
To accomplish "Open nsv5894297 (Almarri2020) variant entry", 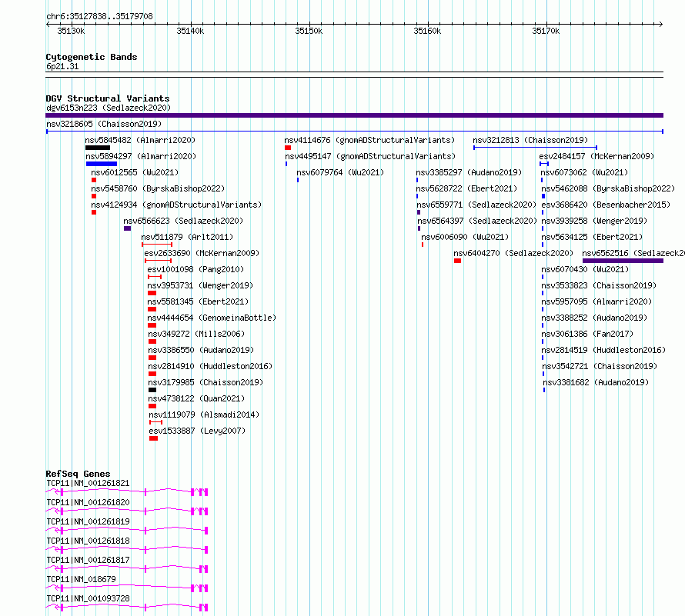I will [x=141, y=156].
